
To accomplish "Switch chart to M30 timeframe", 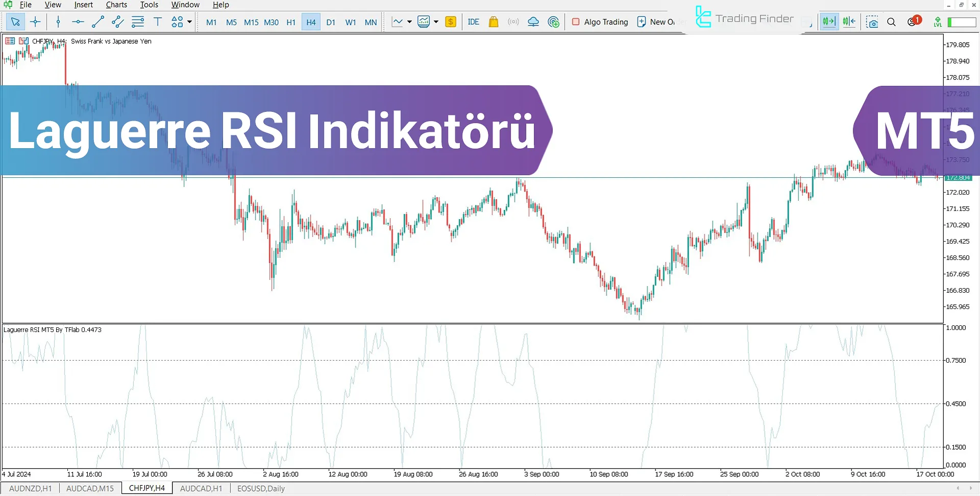I will pyautogui.click(x=271, y=22).
